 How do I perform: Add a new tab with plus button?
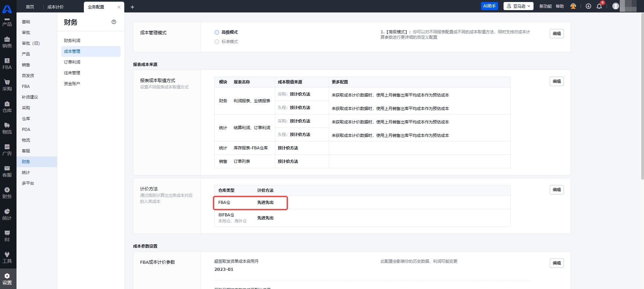(132, 7)
